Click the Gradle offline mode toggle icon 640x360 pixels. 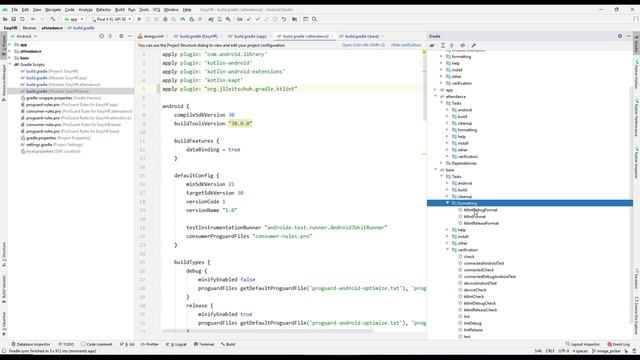pos(462,45)
